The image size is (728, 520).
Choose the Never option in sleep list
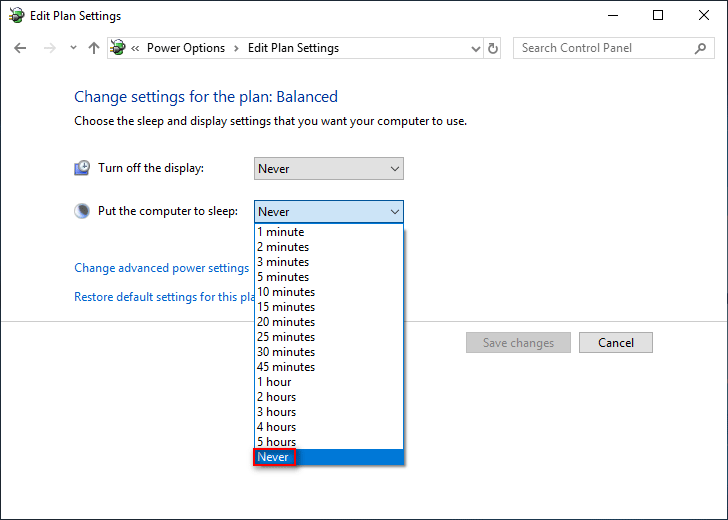click(x=273, y=457)
